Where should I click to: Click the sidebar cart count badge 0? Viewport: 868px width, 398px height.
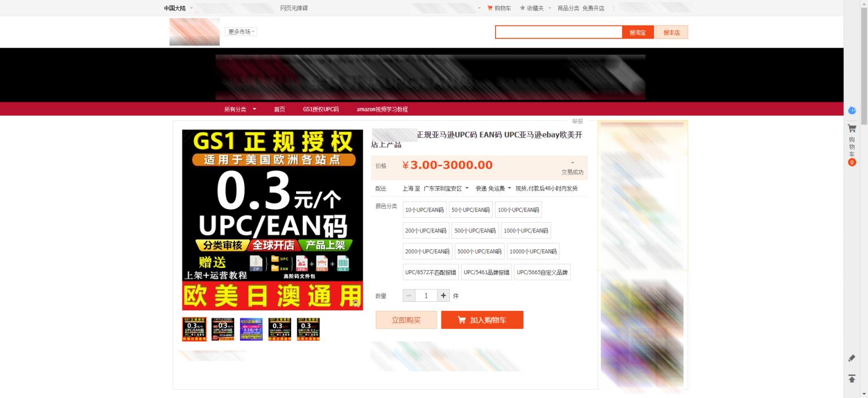[x=852, y=163]
